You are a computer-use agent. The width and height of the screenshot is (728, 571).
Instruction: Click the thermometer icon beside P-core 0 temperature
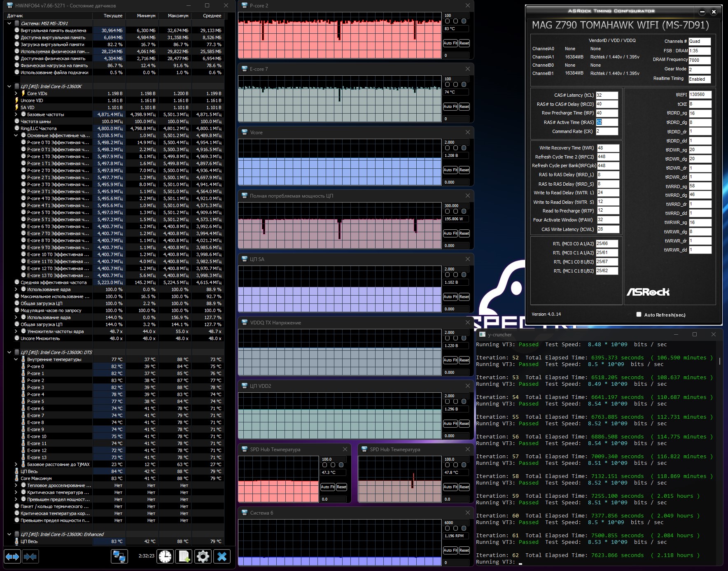pos(23,366)
